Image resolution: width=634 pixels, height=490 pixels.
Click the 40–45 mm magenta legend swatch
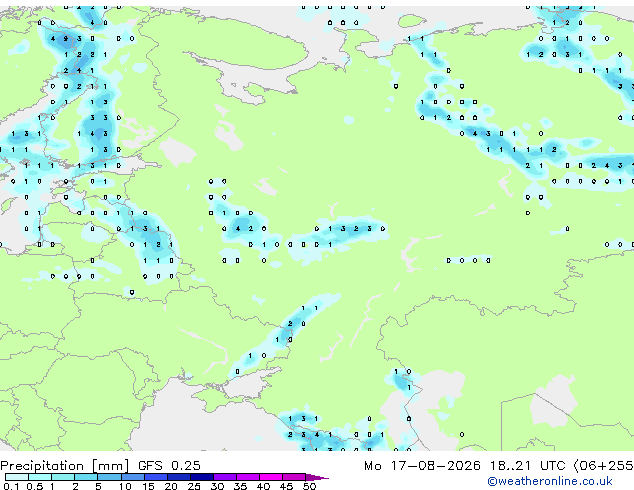click(271, 477)
